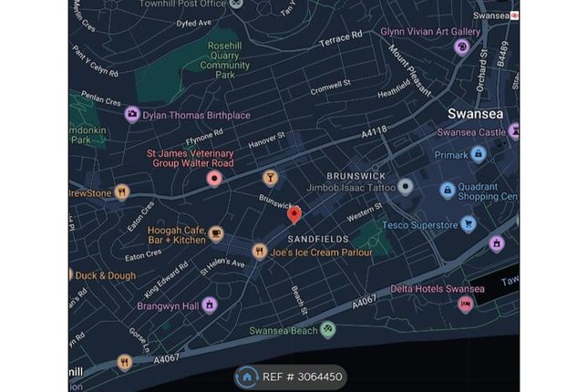Click the red property location pin
Image resolution: width=588 pixels, height=392 pixels.
click(294, 216)
